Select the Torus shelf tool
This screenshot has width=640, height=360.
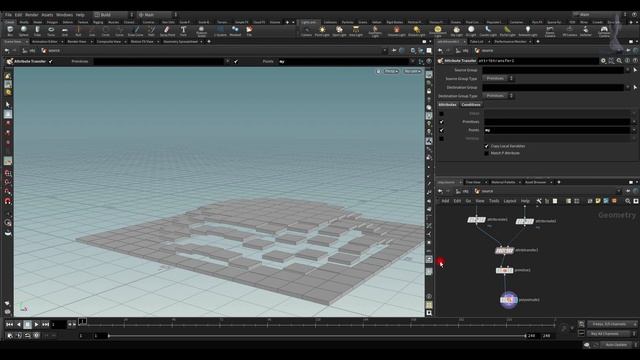[51, 31]
